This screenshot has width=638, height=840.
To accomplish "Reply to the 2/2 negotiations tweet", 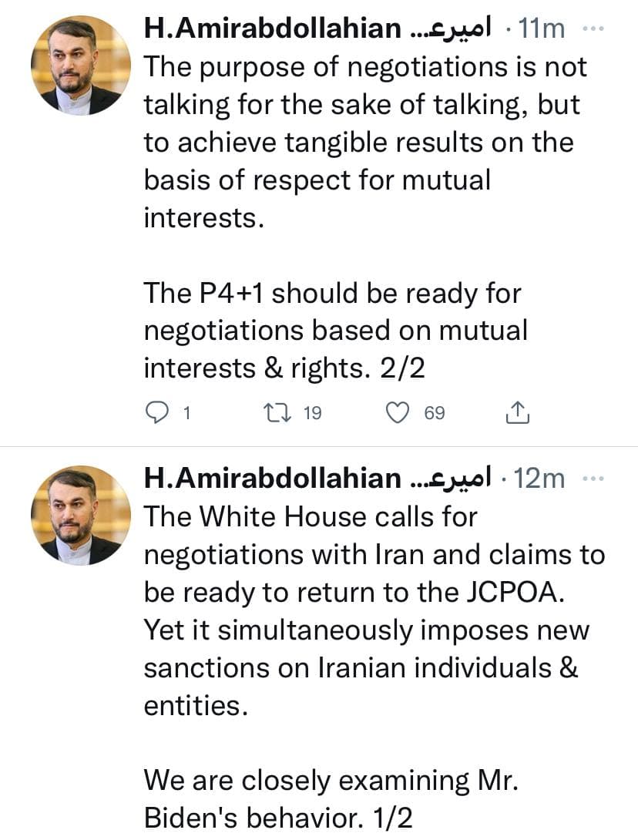I will (x=157, y=414).
